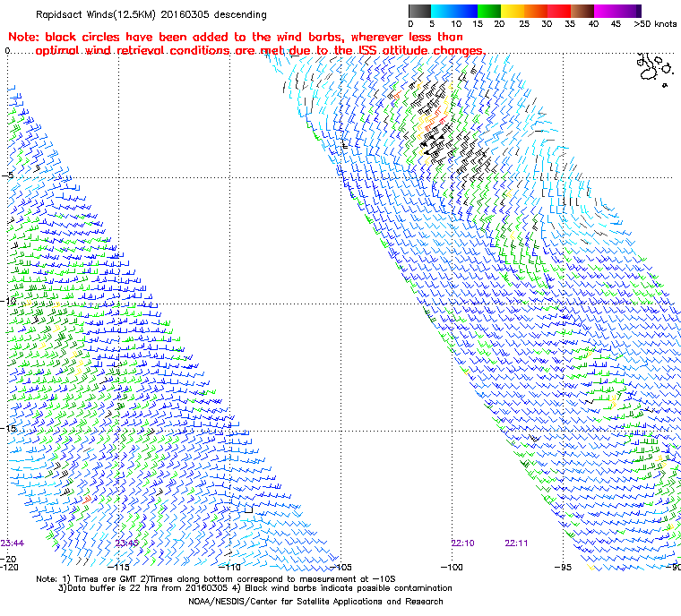The image size is (681, 616).
Task: Click the '>50 knots' legend label
Action: click(655, 24)
